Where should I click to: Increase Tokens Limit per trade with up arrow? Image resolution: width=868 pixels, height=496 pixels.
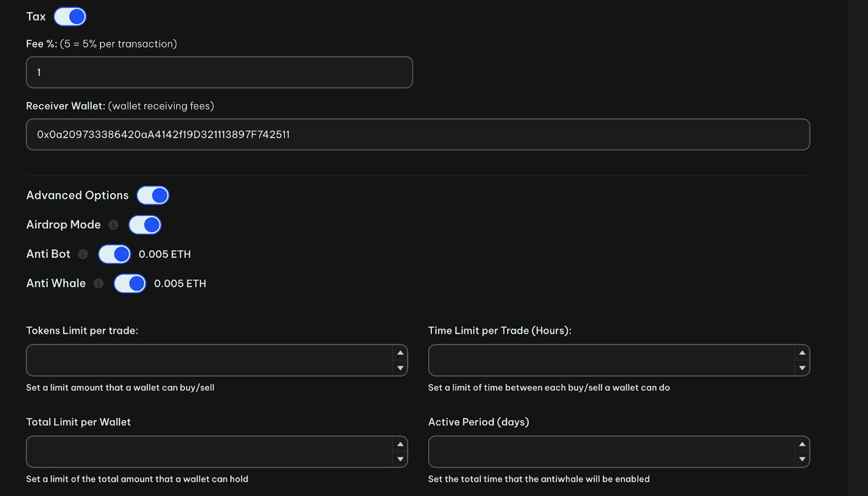coord(400,353)
